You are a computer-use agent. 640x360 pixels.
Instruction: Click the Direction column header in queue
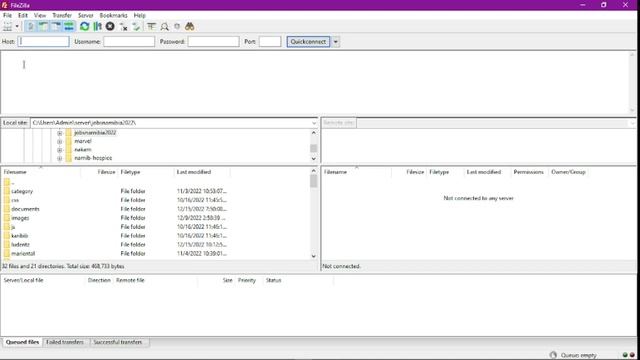click(99, 280)
